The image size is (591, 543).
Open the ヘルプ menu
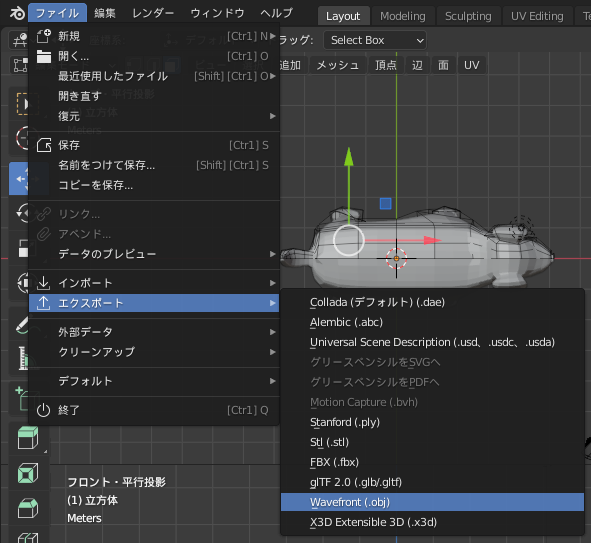point(276,14)
